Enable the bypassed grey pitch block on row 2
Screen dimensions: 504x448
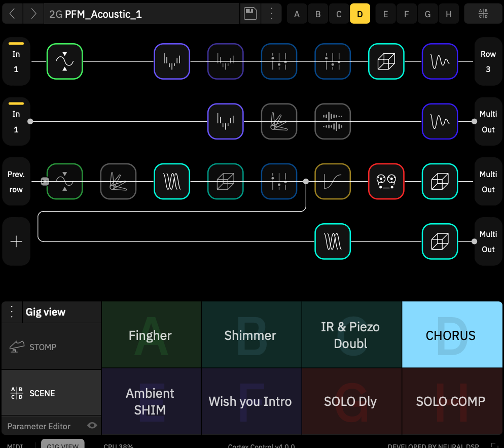(279, 122)
